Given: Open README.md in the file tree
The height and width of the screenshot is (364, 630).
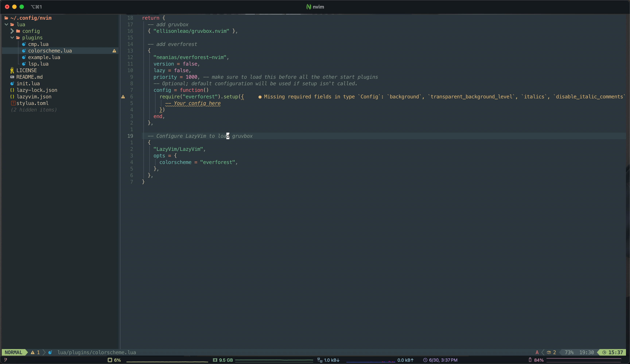Looking at the screenshot, I should (30, 77).
